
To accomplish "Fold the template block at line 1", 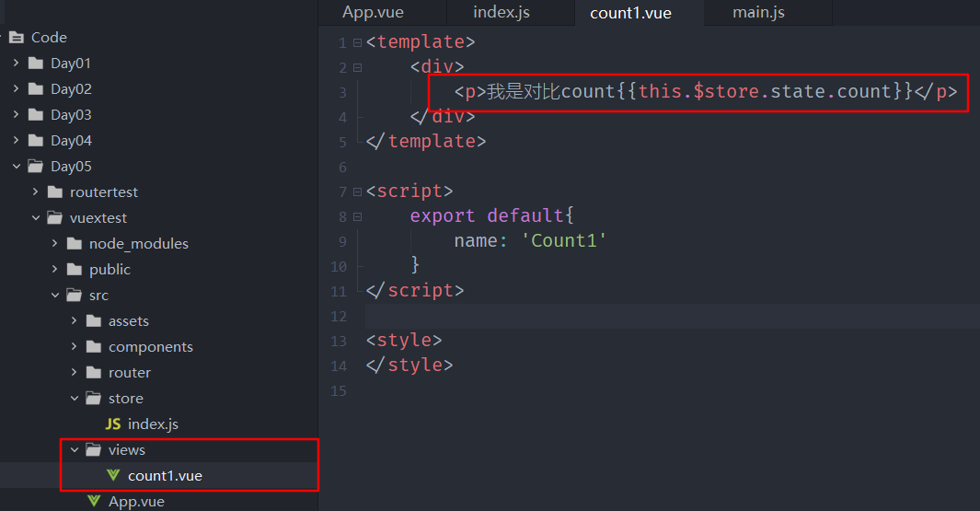I will point(357,42).
